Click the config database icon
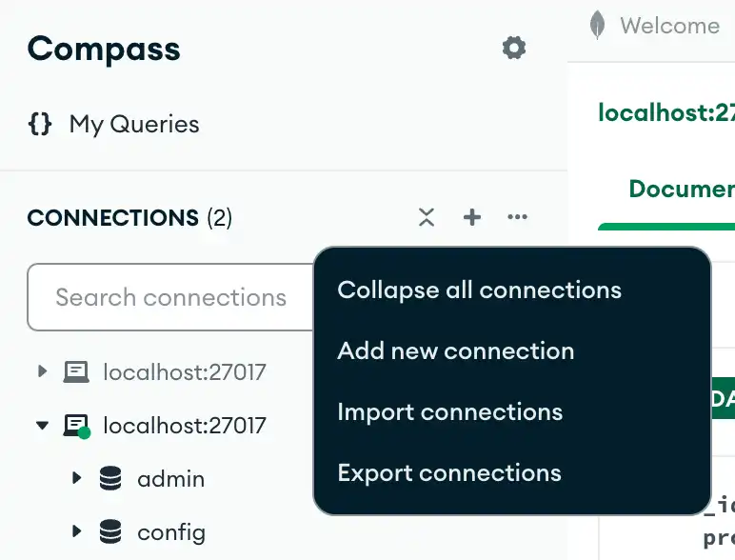Viewport: 735px width, 560px height. pyautogui.click(x=110, y=531)
